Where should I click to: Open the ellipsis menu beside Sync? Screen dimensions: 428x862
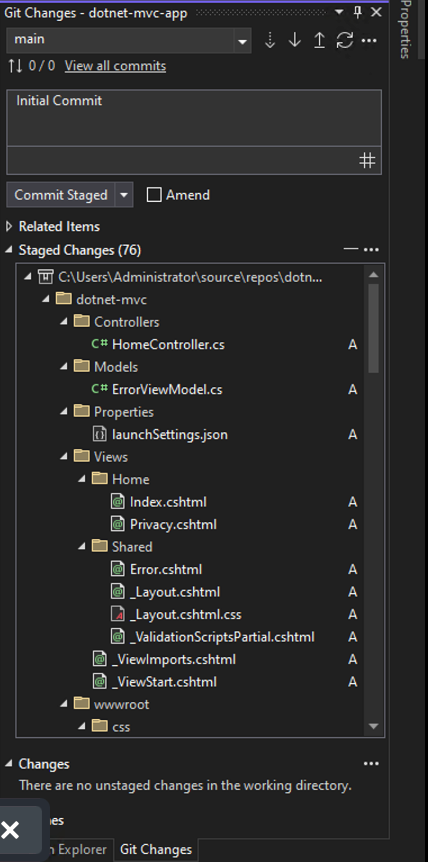(x=369, y=41)
